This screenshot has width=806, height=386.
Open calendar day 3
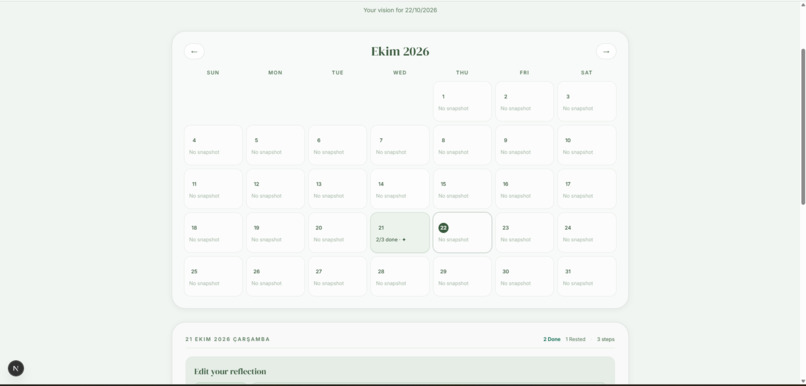pyautogui.click(x=587, y=101)
